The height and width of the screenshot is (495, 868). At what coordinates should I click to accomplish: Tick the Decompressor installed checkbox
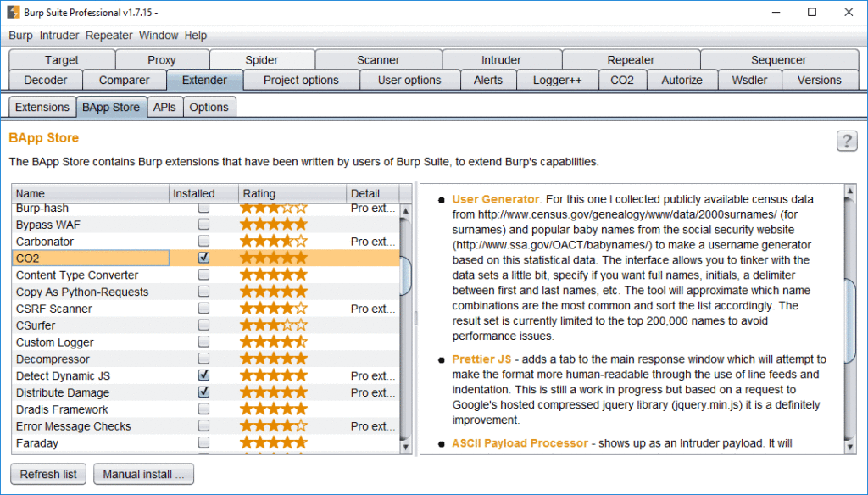coord(203,359)
